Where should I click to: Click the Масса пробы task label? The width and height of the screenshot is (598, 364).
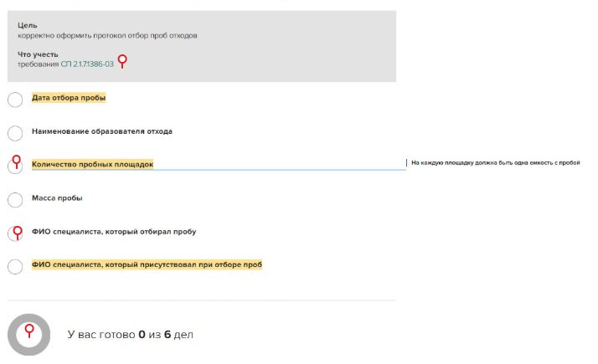pyautogui.click(x=57, y=198)
